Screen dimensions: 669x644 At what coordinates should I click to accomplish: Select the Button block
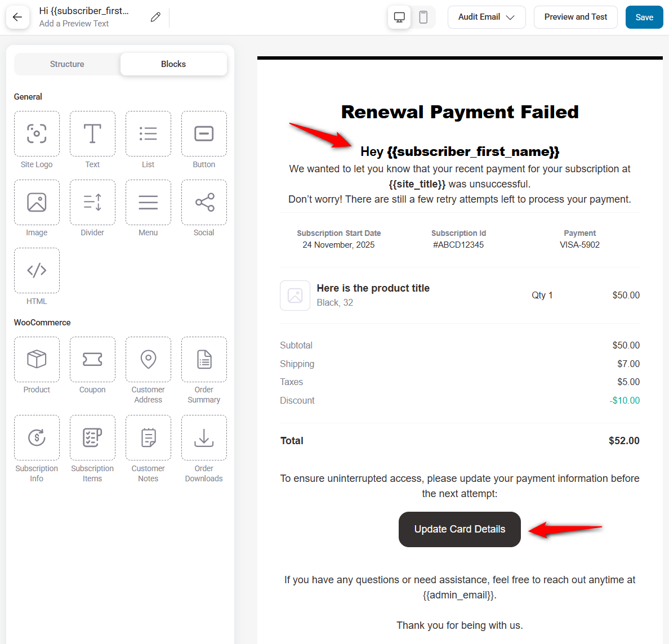(x=204, y=133)
